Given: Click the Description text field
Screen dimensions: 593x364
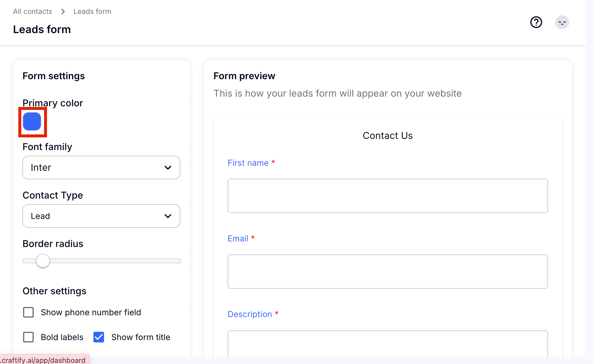Looking at the screenshot, I should pyautogui.click(x=388, y=344).
